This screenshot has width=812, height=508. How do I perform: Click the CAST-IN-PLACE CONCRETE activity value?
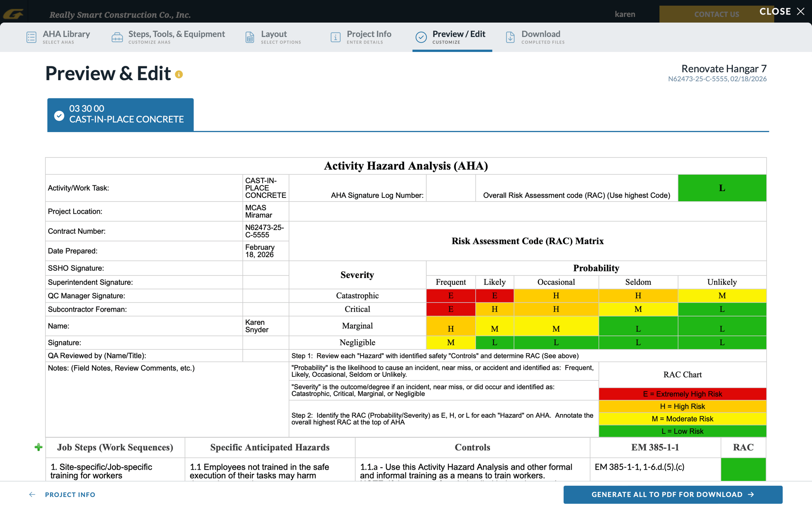pyautogui.click(x=266, y=188)
